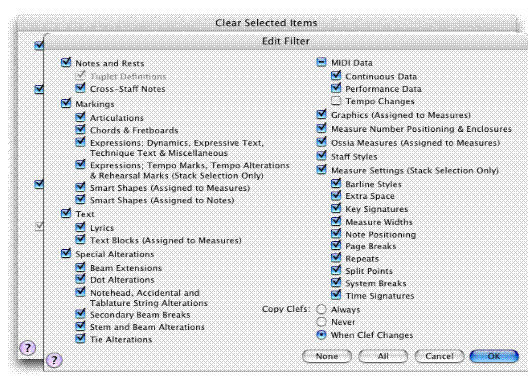Select the Always radio button for Copy Clefs
Screen dimensions: 528x389
(322, 309)
